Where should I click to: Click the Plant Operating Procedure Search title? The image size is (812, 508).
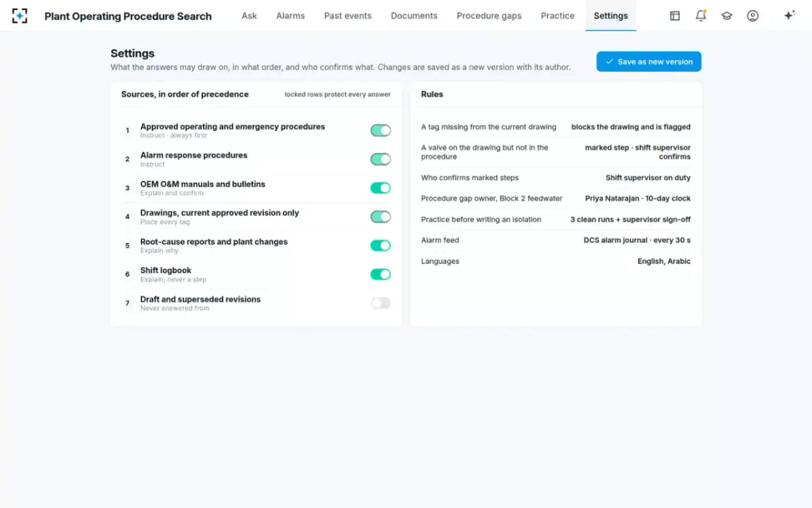[128, 16]
